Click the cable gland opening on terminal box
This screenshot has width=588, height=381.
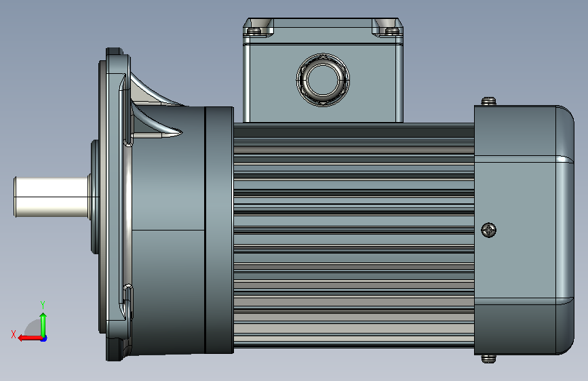(323, 80)
